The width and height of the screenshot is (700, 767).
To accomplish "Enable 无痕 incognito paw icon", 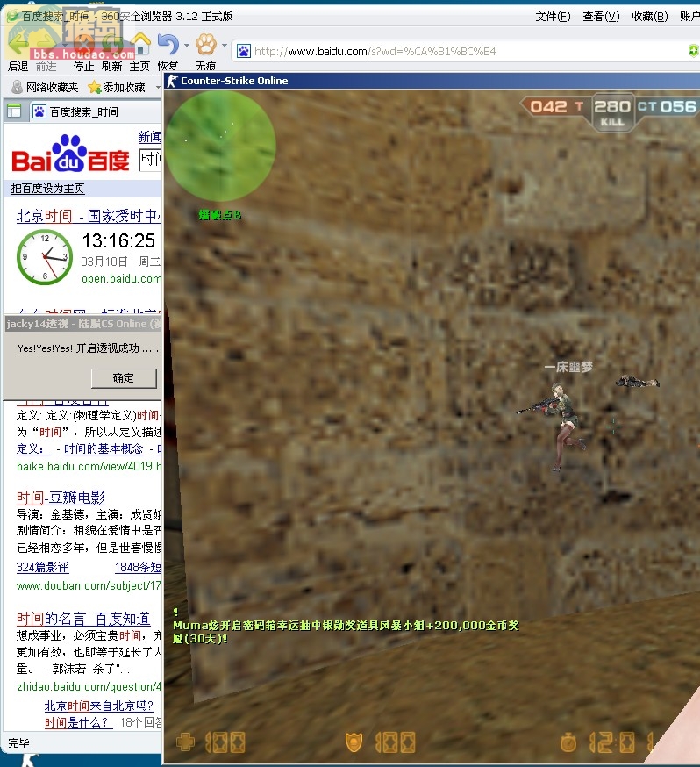I will coord(206,45).
